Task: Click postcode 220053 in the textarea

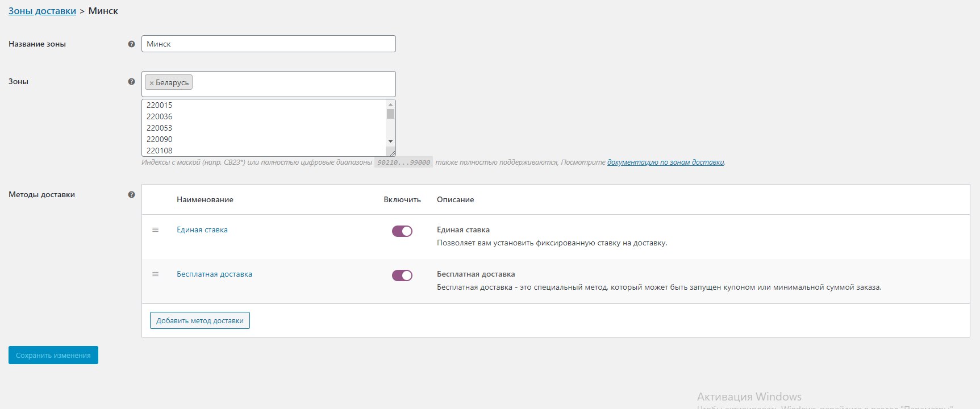Action: 160,128
